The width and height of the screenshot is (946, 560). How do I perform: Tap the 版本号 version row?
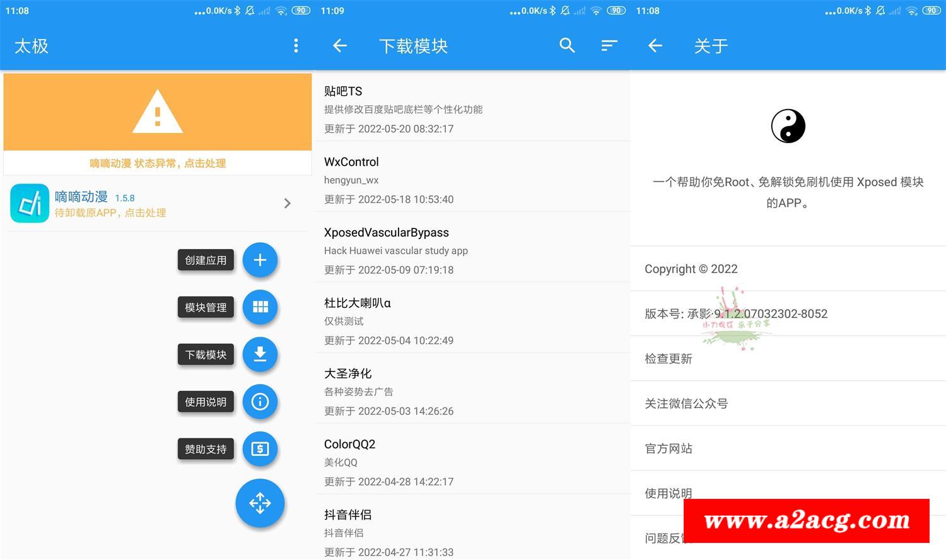788,313
